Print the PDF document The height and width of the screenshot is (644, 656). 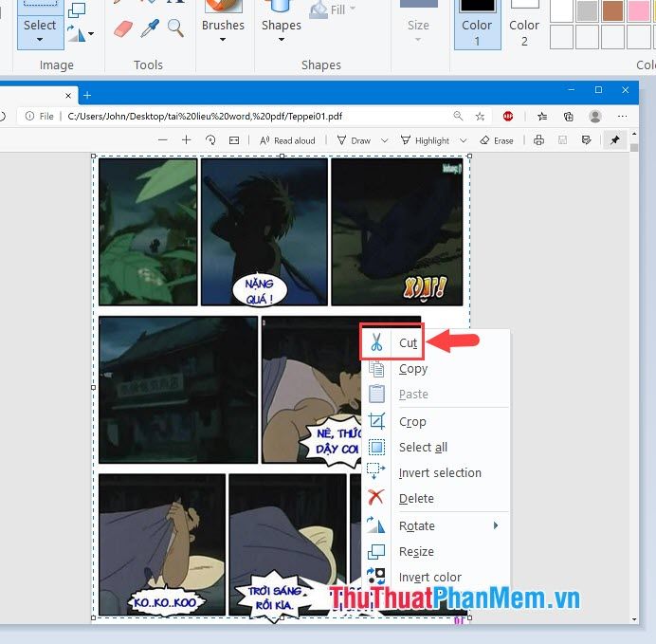[538, 140]
